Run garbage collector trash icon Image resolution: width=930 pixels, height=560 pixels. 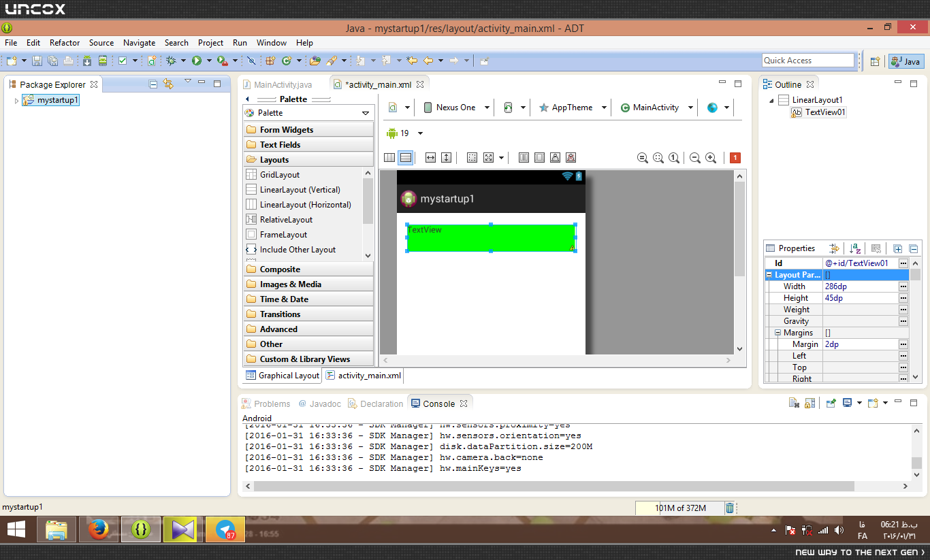point(730,508)
